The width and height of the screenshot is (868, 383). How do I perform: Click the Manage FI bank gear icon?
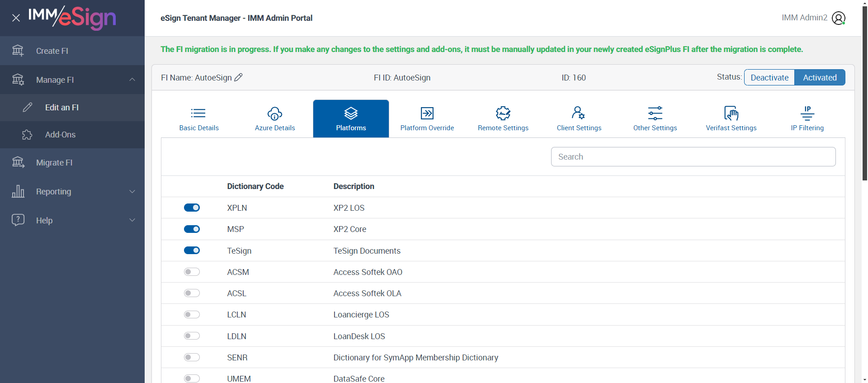18,80
